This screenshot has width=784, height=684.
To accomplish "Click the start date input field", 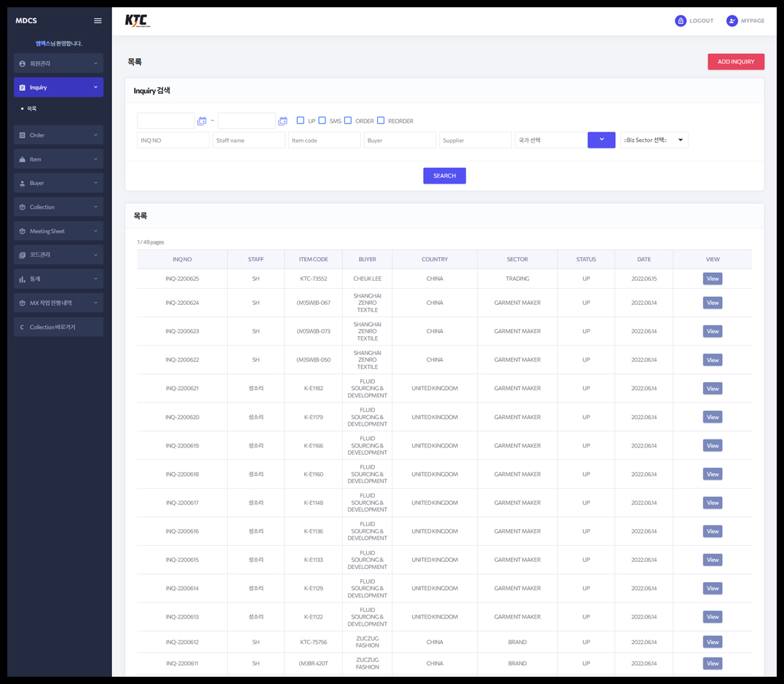I will [x=165, y=121].
